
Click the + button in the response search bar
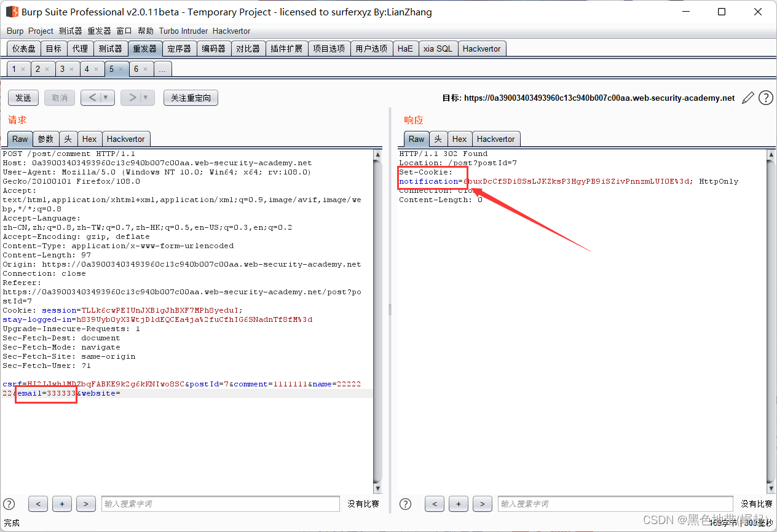(459, 504)
